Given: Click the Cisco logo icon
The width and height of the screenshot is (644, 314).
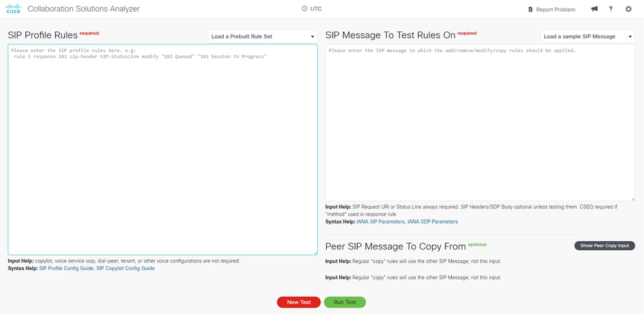Looking at the screenshot, I should point(13,8).
